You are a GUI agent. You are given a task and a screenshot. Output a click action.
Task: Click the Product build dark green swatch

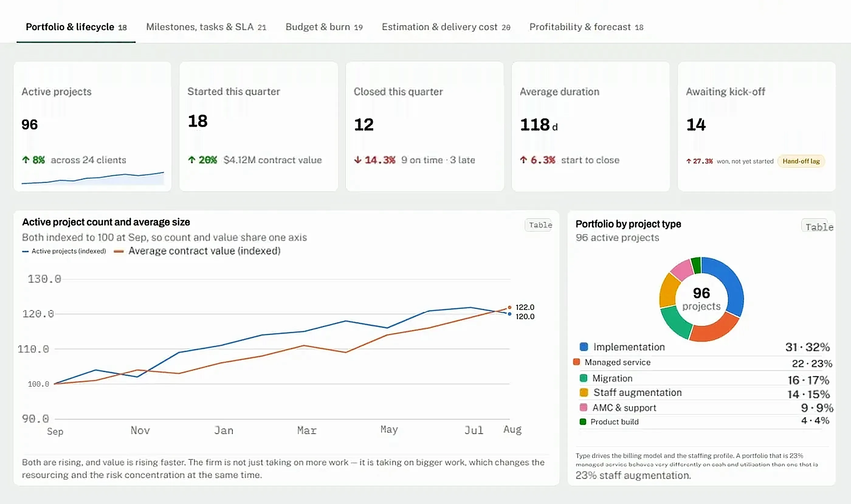(583, 422)
